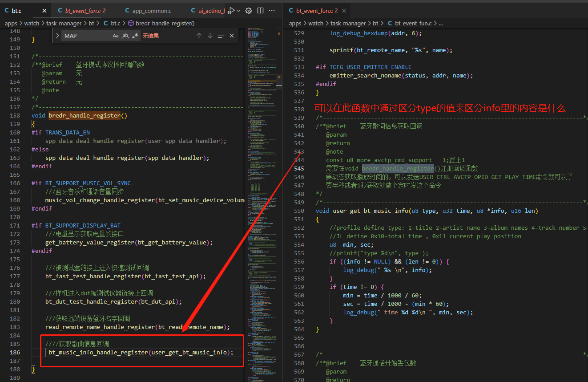Switch to left pane bt_event_fun.c tab
Viewport: 588px width, 382px height.
[85, 10]
